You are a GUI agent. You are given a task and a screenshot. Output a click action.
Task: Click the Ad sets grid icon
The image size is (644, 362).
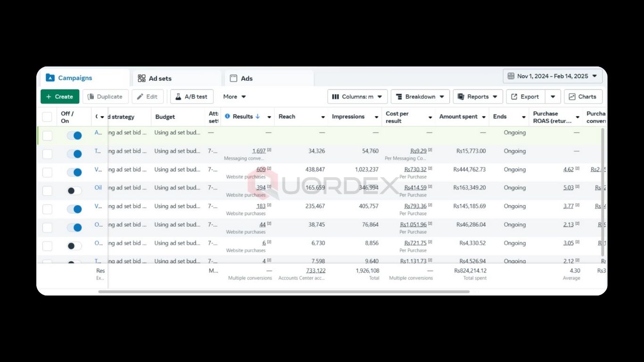pyautogui.click(x=141, y=79)
